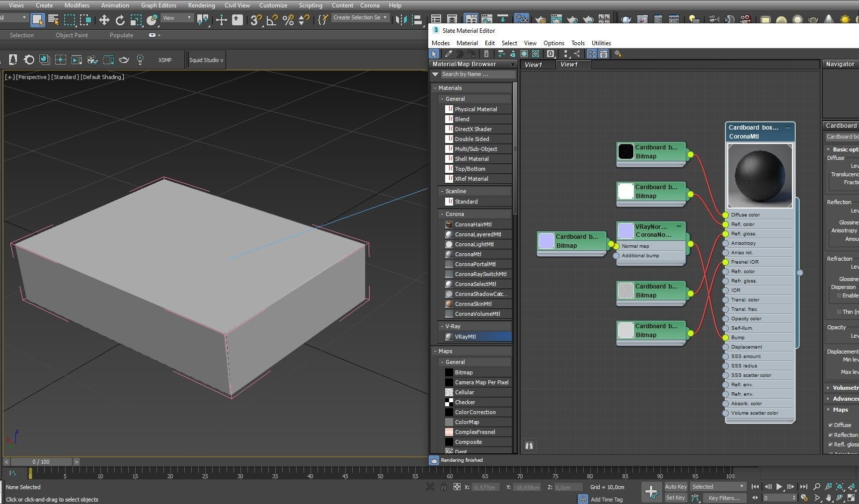Screen dimensions: 859x504
Task: Collapse the Materials group in browser
Action: 436,88
